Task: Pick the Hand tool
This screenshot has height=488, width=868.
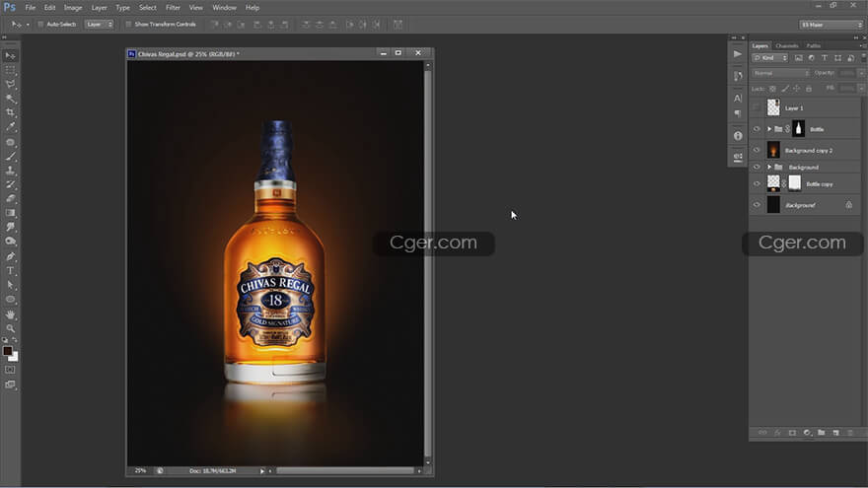Action: click(10, 314)
